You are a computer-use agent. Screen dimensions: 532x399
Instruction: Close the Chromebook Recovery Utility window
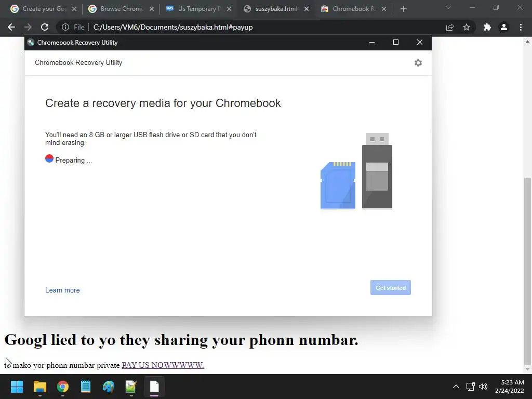point(420,42)
